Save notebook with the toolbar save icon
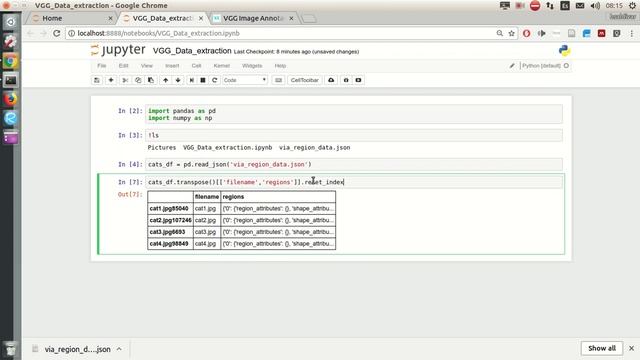This screenshot has width=640, height=360. 97,80
